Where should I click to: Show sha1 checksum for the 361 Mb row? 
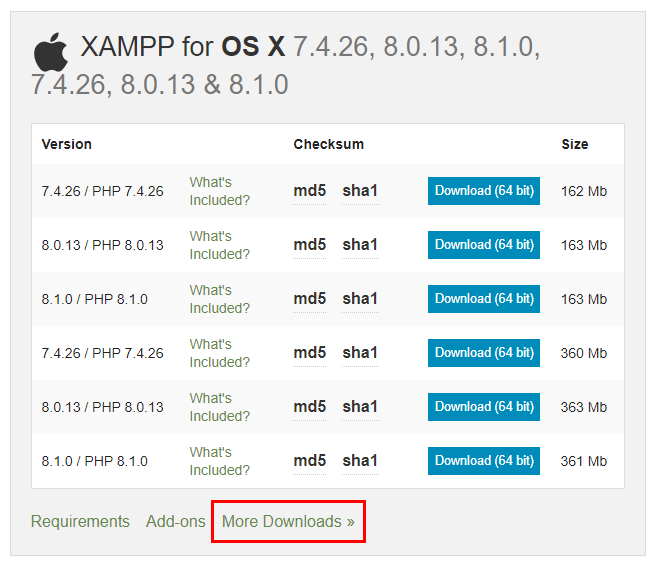coord(360,461)
